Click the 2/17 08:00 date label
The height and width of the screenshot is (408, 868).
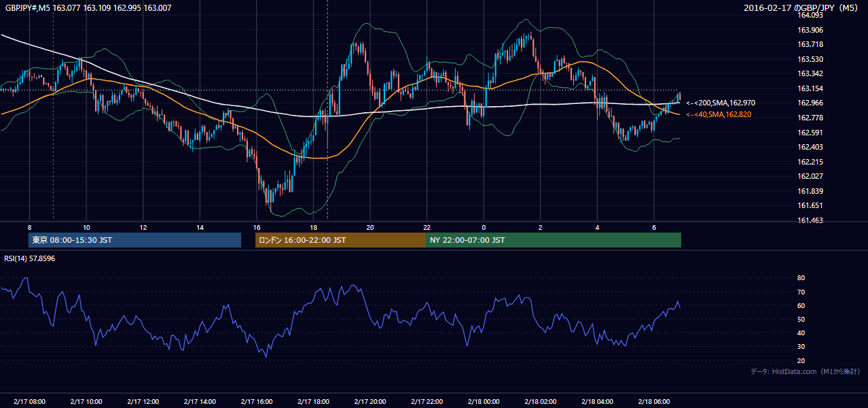[29, 402]
